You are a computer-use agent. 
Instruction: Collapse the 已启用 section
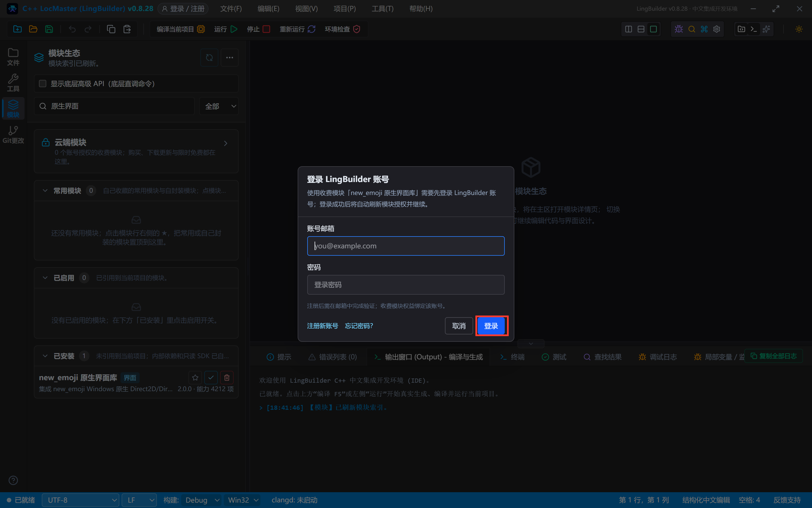[x=45, y=278]
